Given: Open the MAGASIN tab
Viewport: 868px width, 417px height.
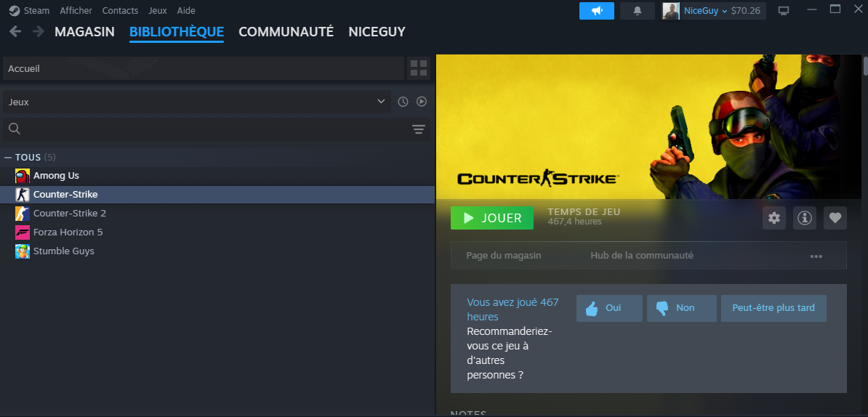Looking at the screenshot, I should (84, 32).
